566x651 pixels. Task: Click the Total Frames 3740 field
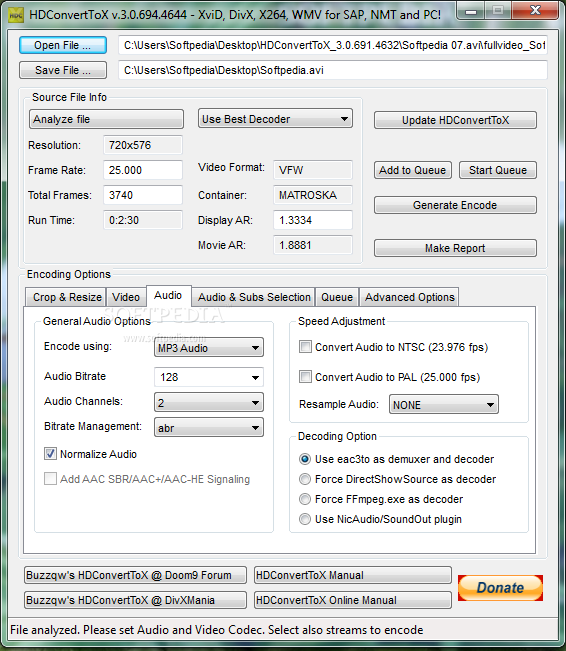[143, 195]
